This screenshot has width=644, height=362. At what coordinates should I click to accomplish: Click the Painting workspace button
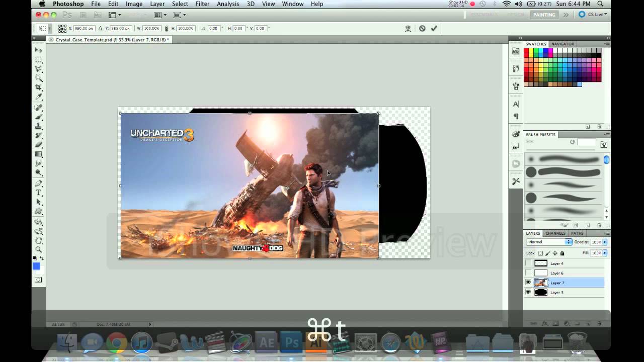[544, 15]
